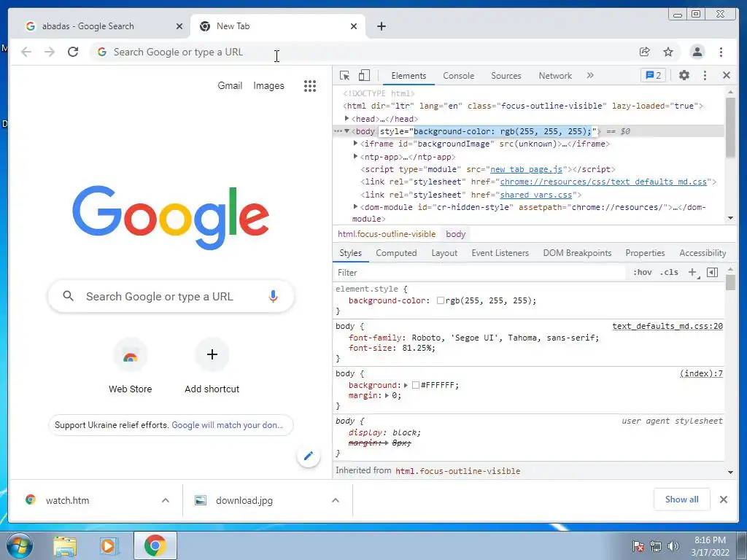Follow the shared_vars.css link
This screenshot has height=560, width=747.
pyautogui.click(x=536, y=194)
